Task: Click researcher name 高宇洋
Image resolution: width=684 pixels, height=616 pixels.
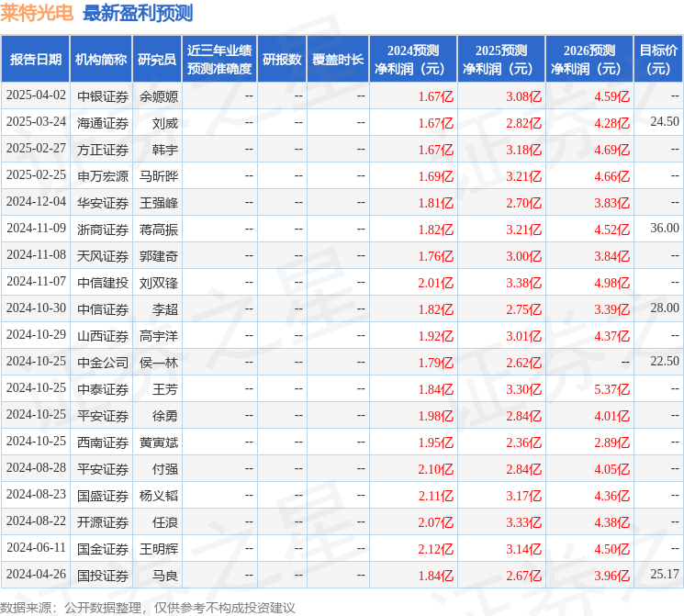Action: click(x=159, y=336)
